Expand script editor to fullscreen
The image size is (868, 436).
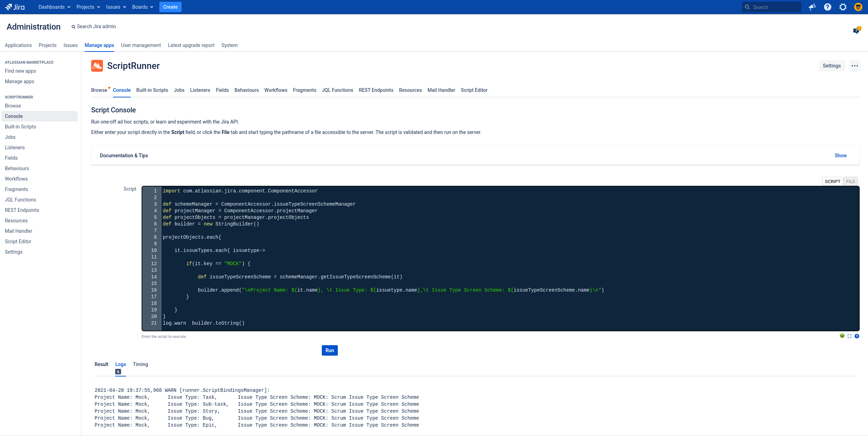pyautogui.click(x=850, y=336)
